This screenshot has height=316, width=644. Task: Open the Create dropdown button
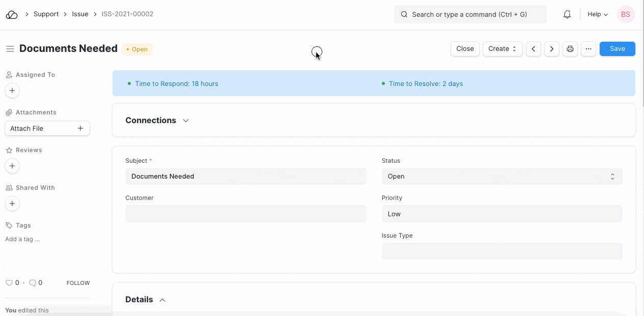click(x=502, y=49)
